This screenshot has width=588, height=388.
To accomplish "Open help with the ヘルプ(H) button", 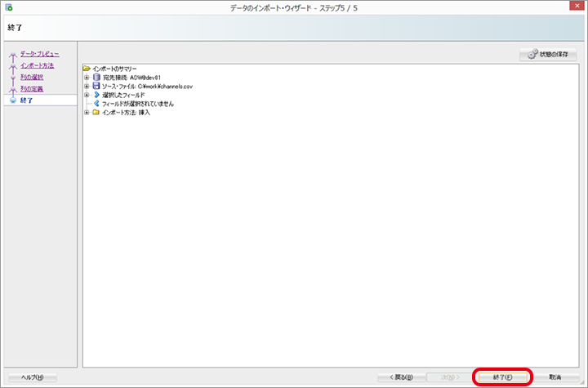I will pyautogui.click(x=33, y=377).
